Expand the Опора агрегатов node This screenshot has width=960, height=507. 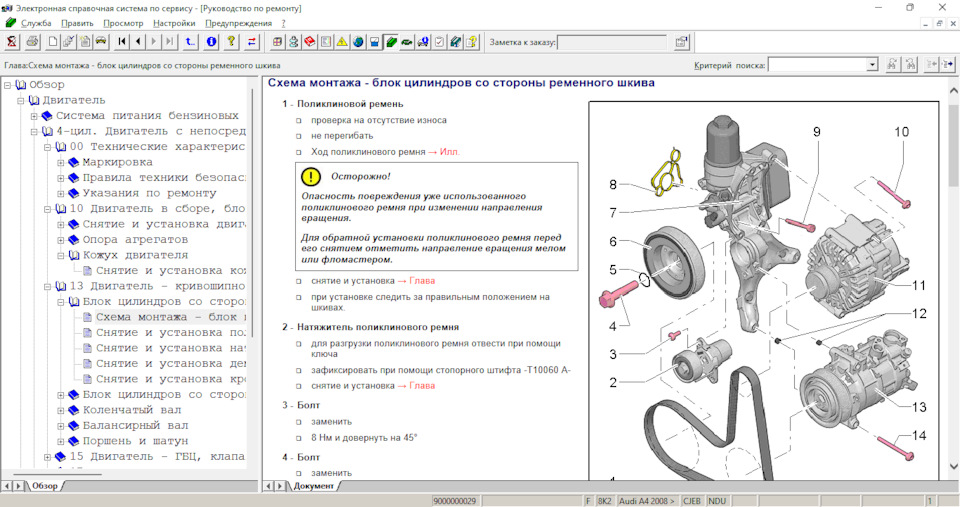pos(61,240)
